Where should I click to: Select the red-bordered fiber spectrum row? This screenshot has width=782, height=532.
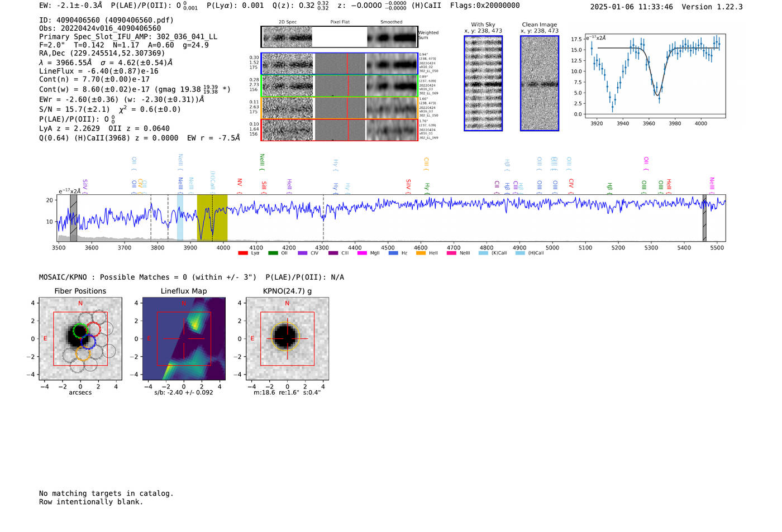point(339,130)
